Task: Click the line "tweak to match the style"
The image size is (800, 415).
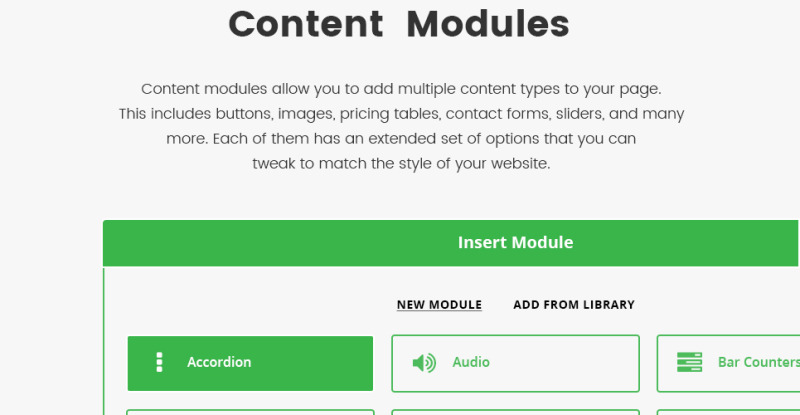Action: click(x=401, y=164)
